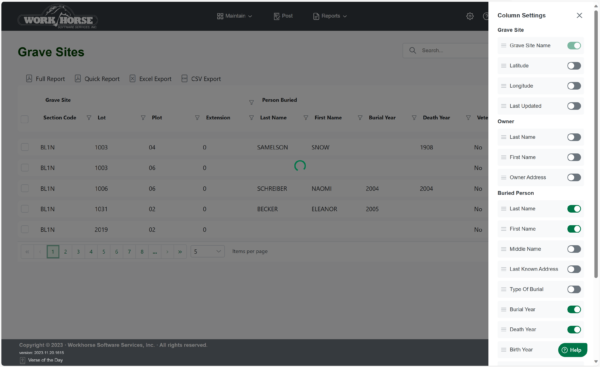Image resolution: width=600 pixels, height=367 pixels.
Task: Go to page 2
Action: [x=65, y=251]
